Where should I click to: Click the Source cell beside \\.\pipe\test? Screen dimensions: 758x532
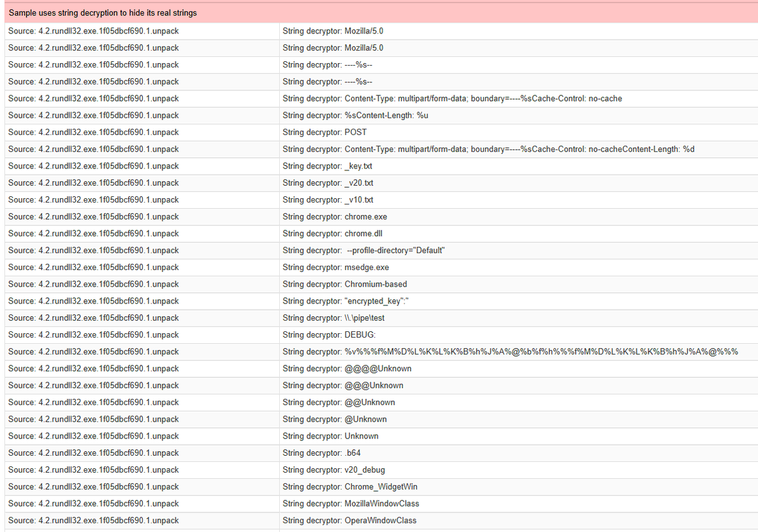pos(141,318)
